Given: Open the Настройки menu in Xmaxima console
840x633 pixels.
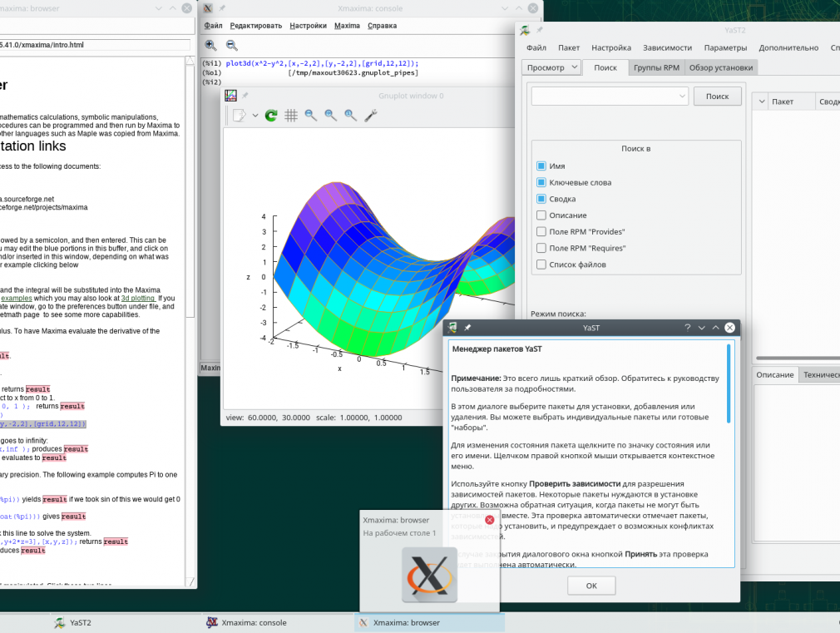Looking at the screenshot, I should point(308,26).
